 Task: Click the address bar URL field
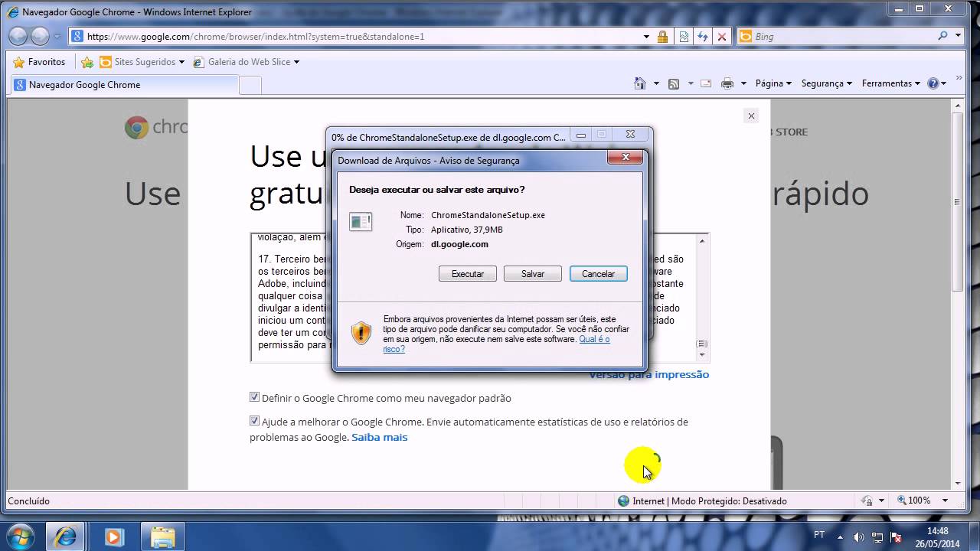pyautogui.click(x=352, y=36)
